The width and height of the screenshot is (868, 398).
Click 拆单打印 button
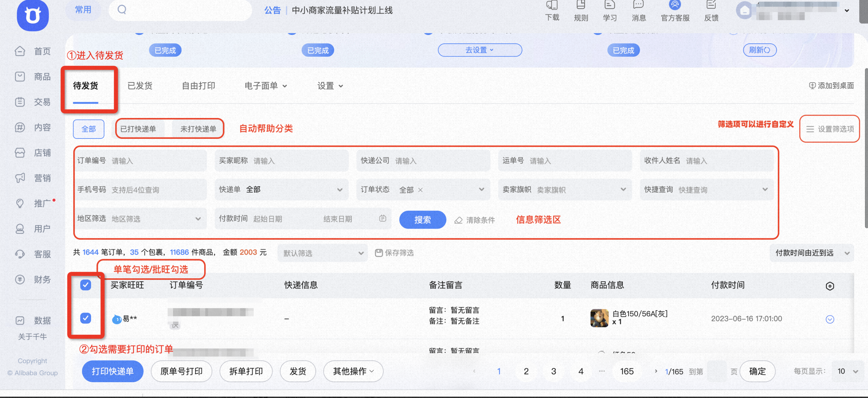246,371
